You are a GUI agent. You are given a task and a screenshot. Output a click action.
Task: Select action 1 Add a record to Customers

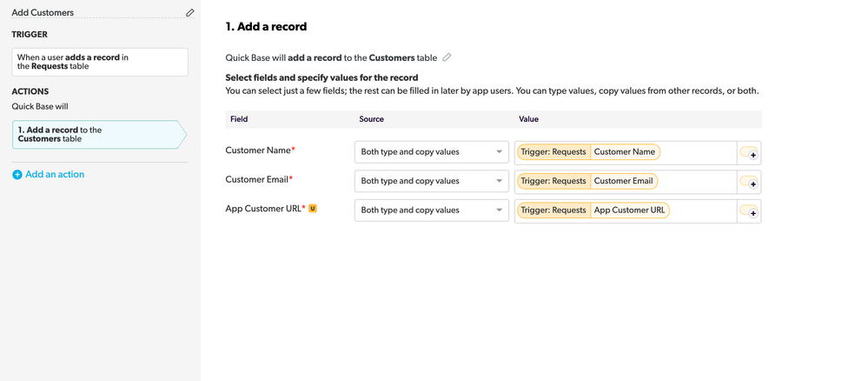[100, 135]
